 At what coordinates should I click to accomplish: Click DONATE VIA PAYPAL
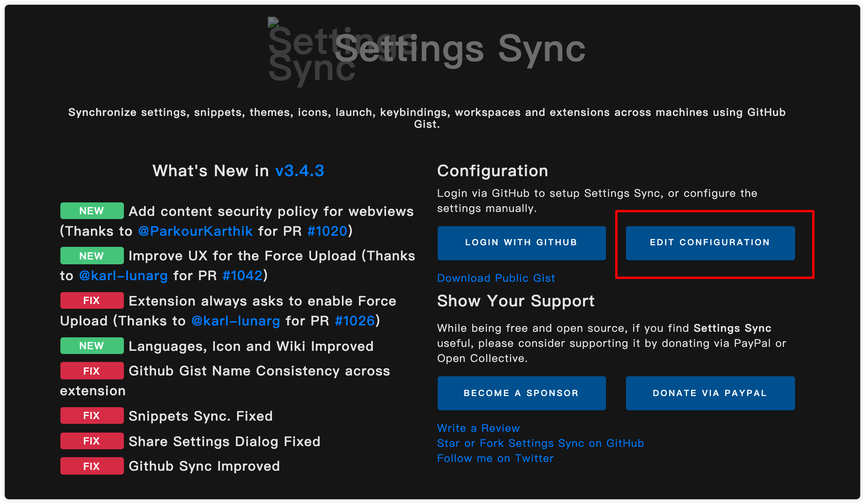[710, 393]
